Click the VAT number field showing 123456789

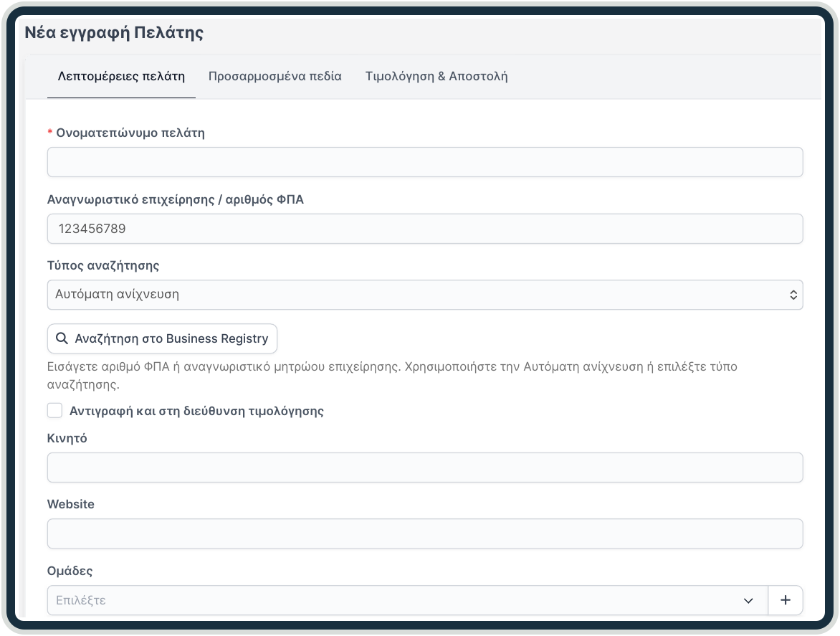click(x=425, y=229)
